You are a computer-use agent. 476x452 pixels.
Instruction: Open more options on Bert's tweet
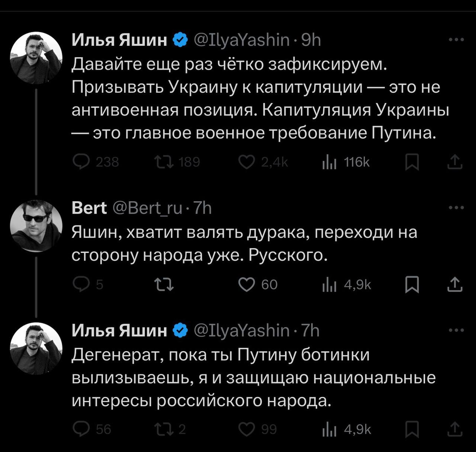pos(456,208)
